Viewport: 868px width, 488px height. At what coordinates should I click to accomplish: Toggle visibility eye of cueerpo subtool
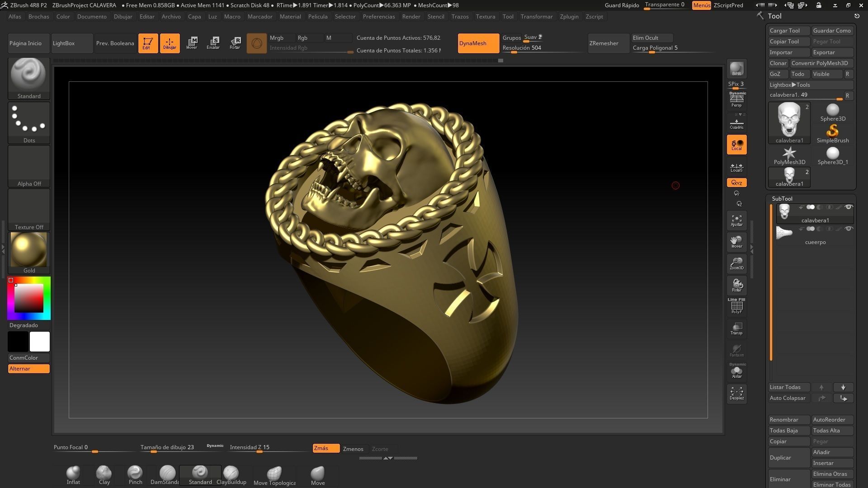(849, 229)
